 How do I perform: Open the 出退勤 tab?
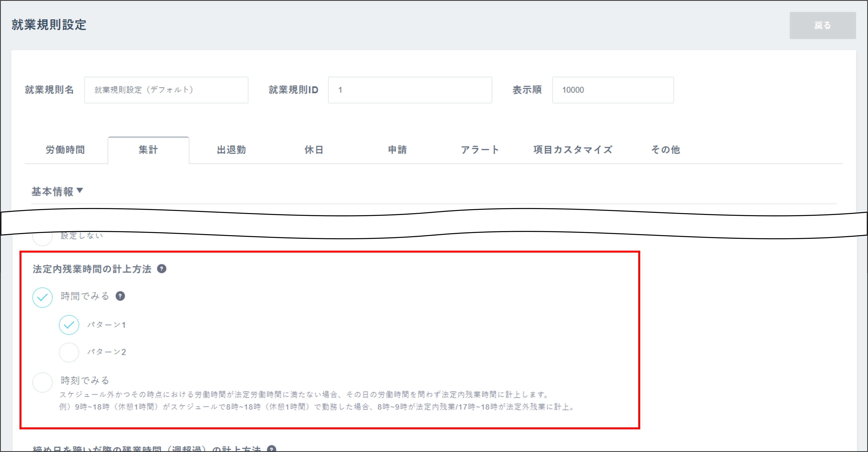coord(231,150)
